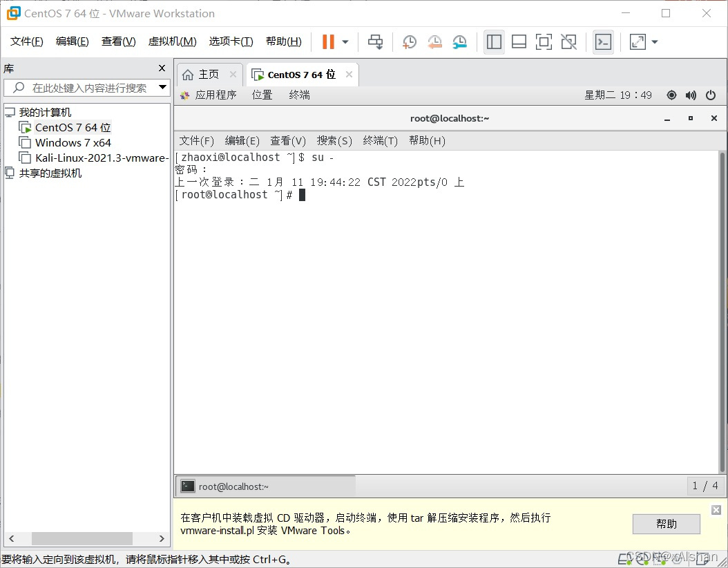Open snapshot manager toolbar icon

coord(459,41)
